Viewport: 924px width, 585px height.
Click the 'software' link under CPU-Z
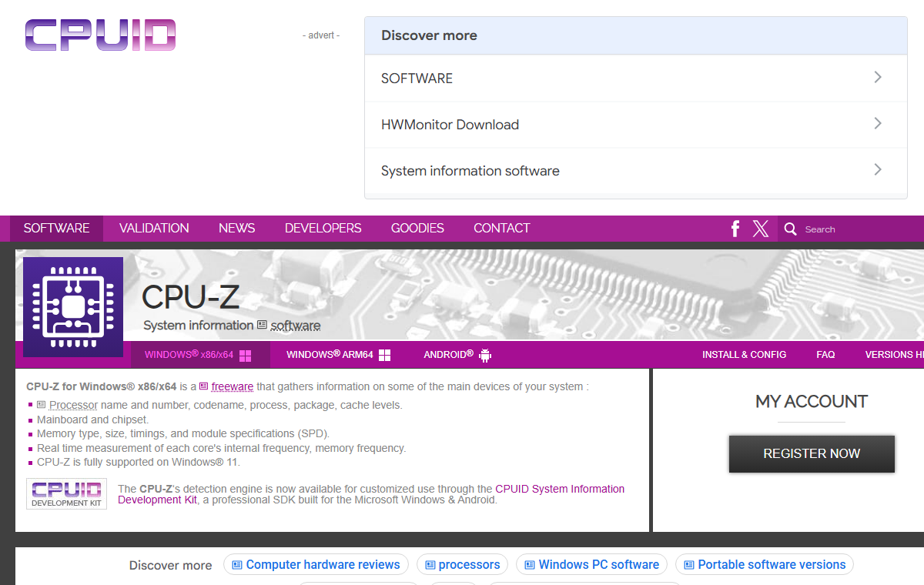(x=296, y=326)
